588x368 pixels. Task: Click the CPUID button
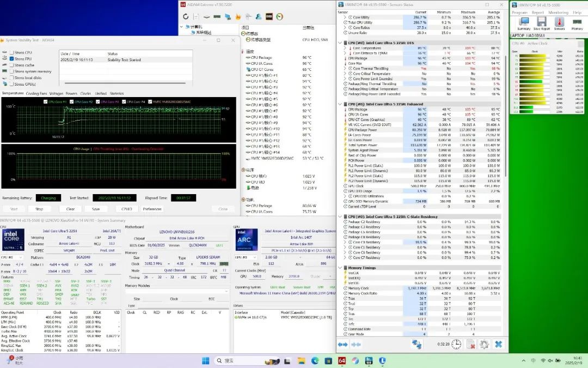click(127, 209)
